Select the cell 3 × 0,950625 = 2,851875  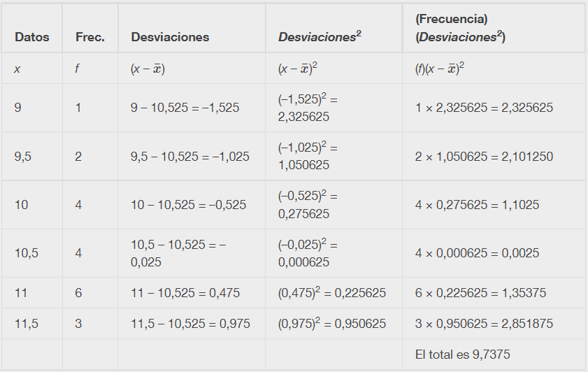click(484, 324)
